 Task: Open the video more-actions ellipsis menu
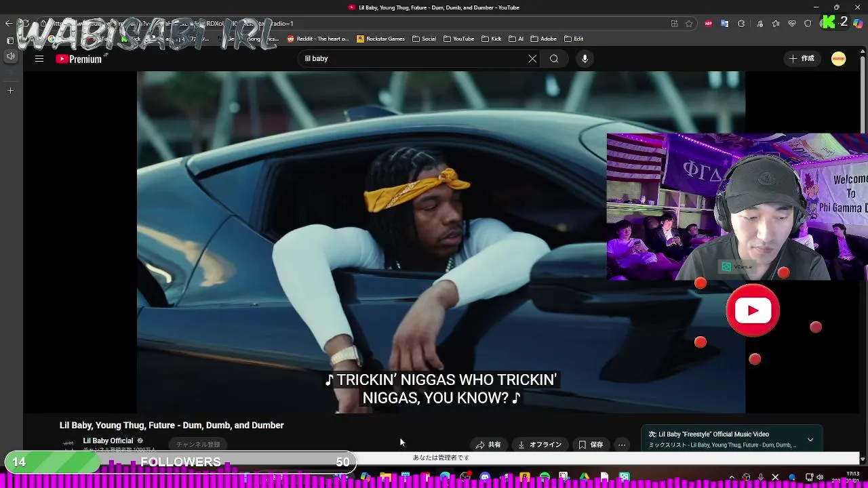(x=622, y=445)
